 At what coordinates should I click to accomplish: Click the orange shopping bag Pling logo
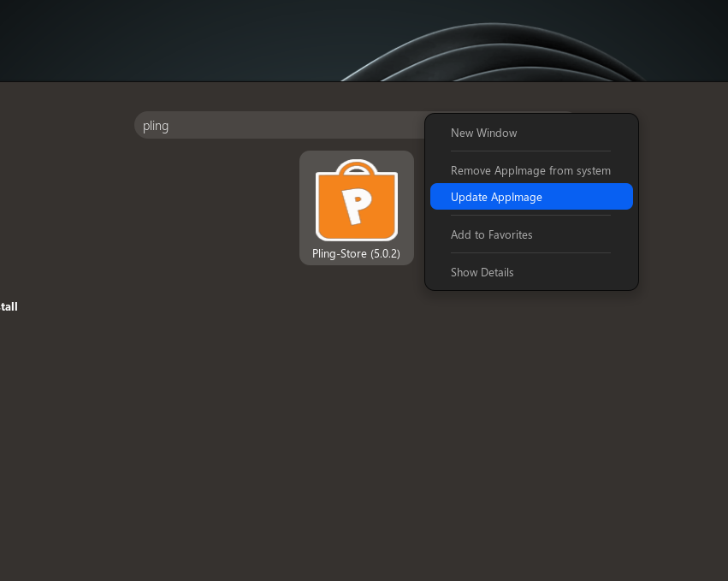pyautogui.click(x=356, y=203)
